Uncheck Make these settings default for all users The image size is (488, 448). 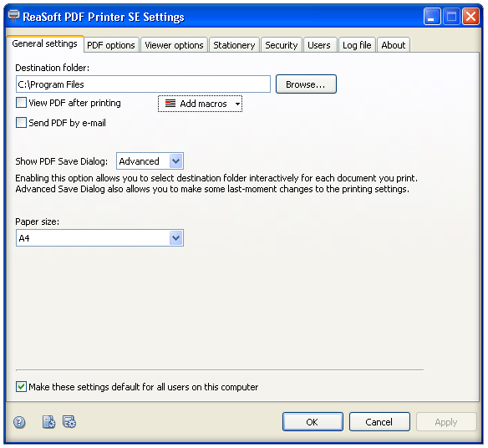[x=21, y=387]
